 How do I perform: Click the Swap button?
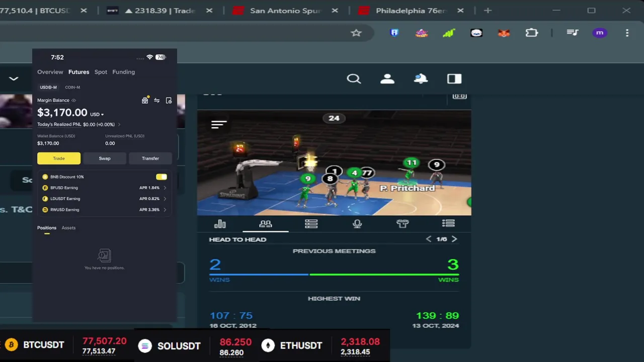click(x=105, y=158)
